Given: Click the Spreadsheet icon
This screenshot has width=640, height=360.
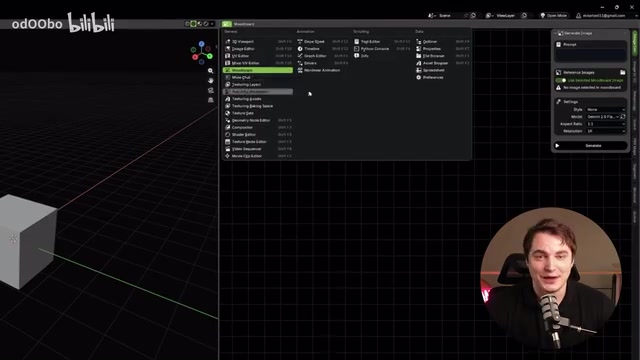Looking at the screenshot, I should [x=418, y=70].
